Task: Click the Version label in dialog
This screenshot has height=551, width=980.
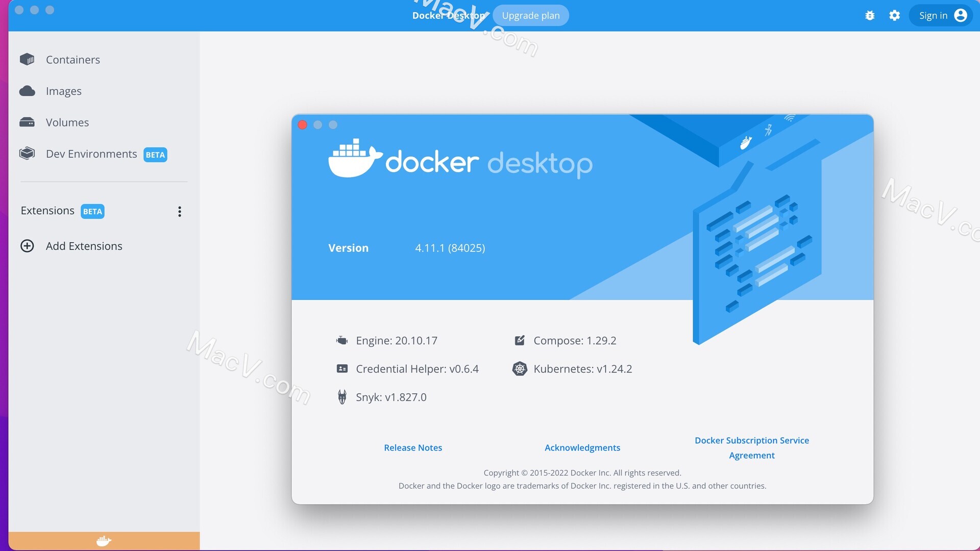Action: [x=348, y=248]
